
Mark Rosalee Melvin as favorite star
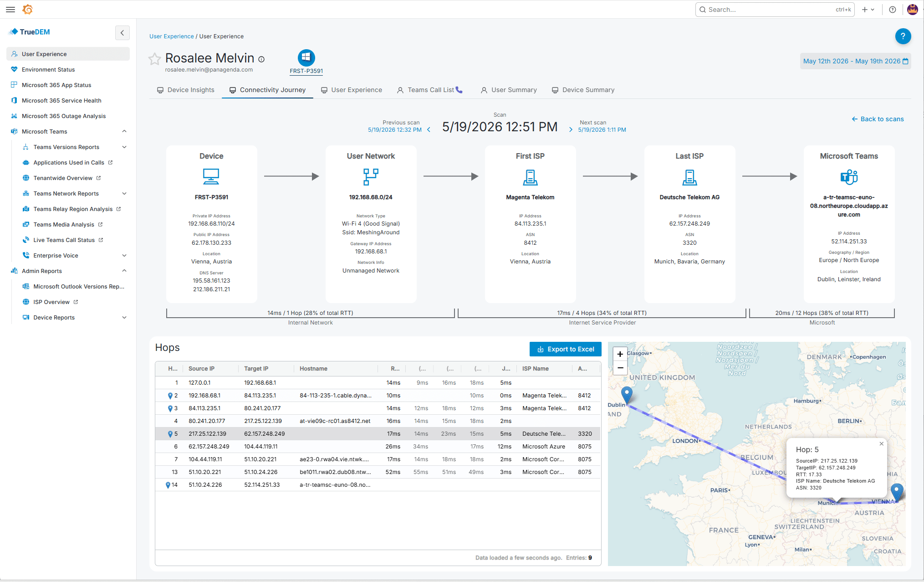click(155, 59)
